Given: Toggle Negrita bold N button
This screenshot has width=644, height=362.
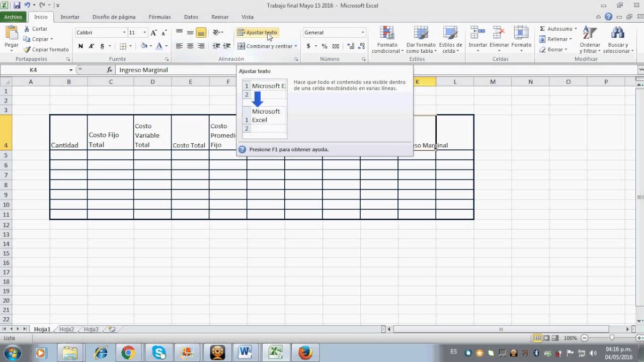Looking at the screenshot, I should pyautogui.click(x=80, y=46).
